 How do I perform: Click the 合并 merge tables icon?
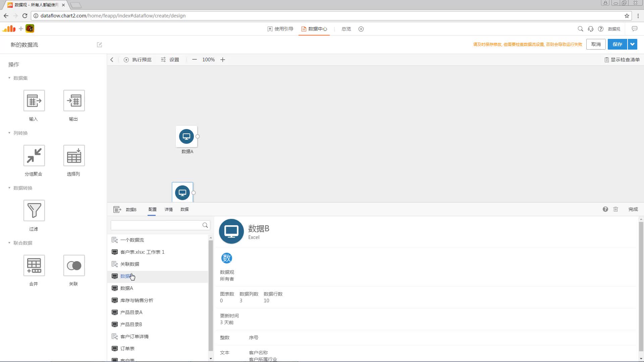tap(34, 265)
